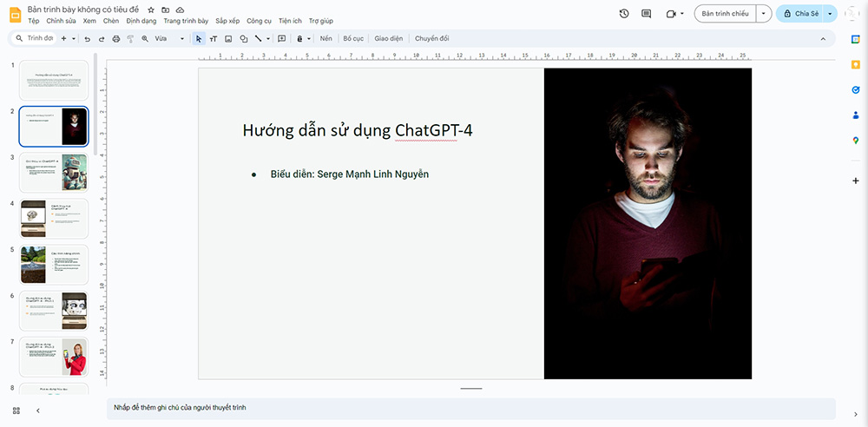
Task: Open the Sắp xếp menu
Action: coord(227,21)
